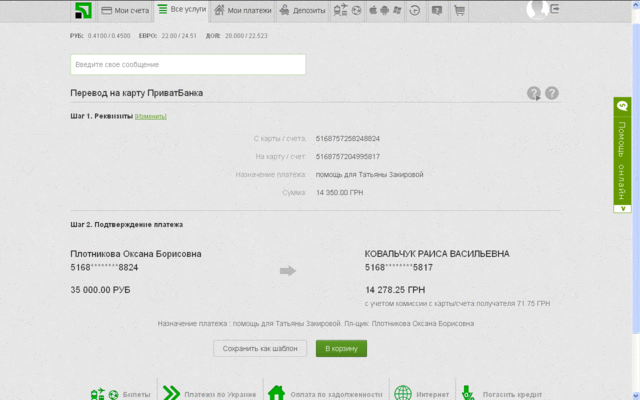
Task: Click payment purpose помощь для Татьяны Закировой
Action: [x=369, y=175]
